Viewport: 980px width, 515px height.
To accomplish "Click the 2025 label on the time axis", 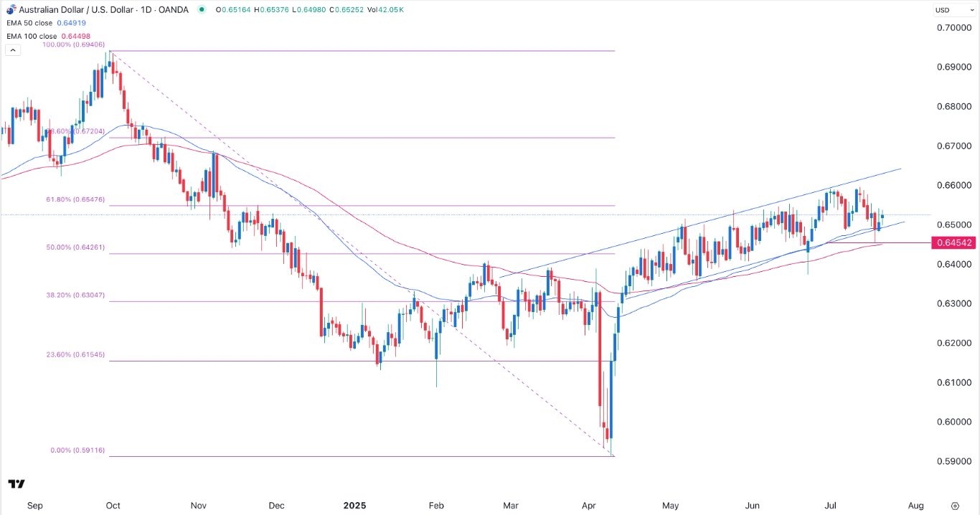I will tap(355, 506).
